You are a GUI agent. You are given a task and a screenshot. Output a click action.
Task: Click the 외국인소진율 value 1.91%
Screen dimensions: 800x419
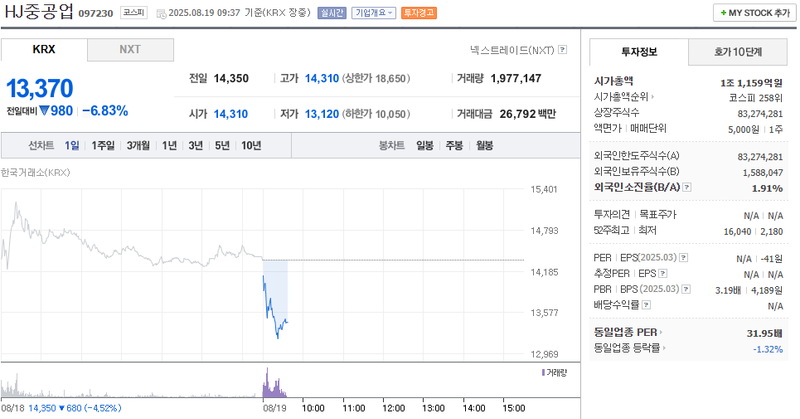click(767, 189)
